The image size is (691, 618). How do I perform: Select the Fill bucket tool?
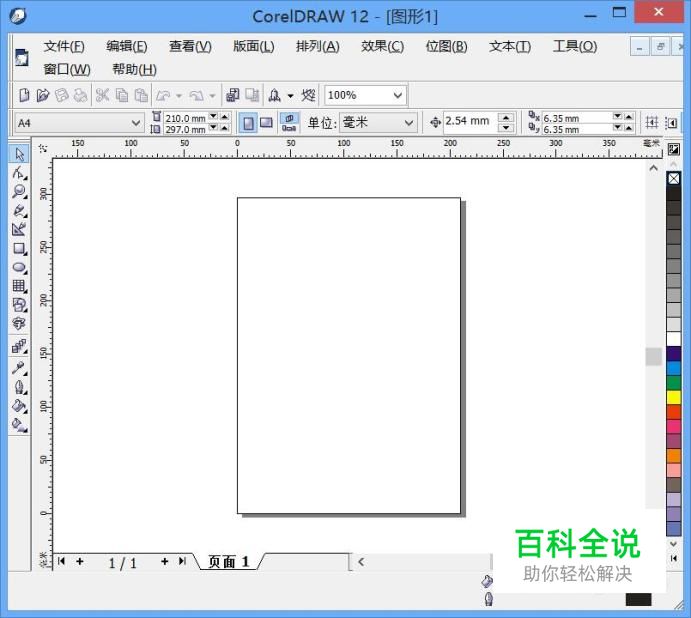tap(19, 406)
